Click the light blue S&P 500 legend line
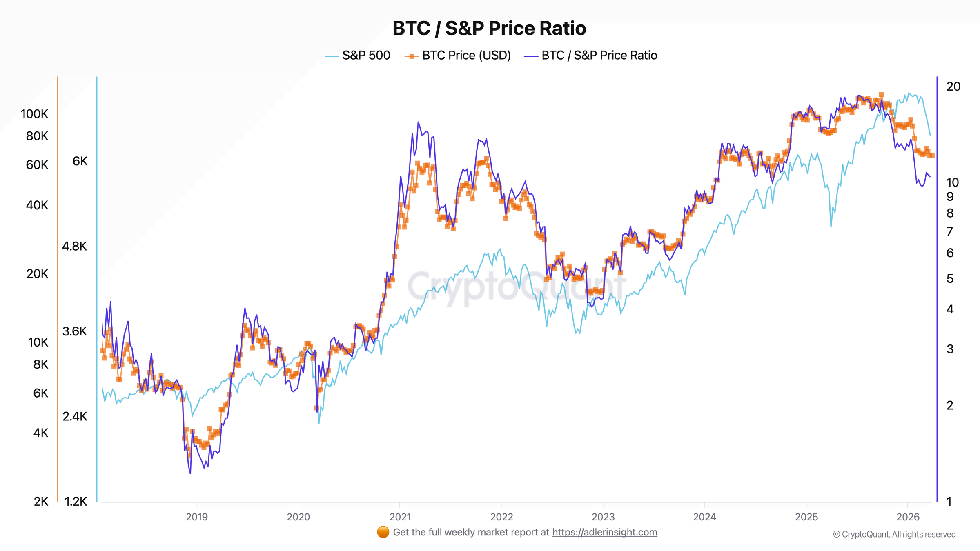The height and width of the screenshot is (551, 980). pyautogui.click(x=332, y=56)
